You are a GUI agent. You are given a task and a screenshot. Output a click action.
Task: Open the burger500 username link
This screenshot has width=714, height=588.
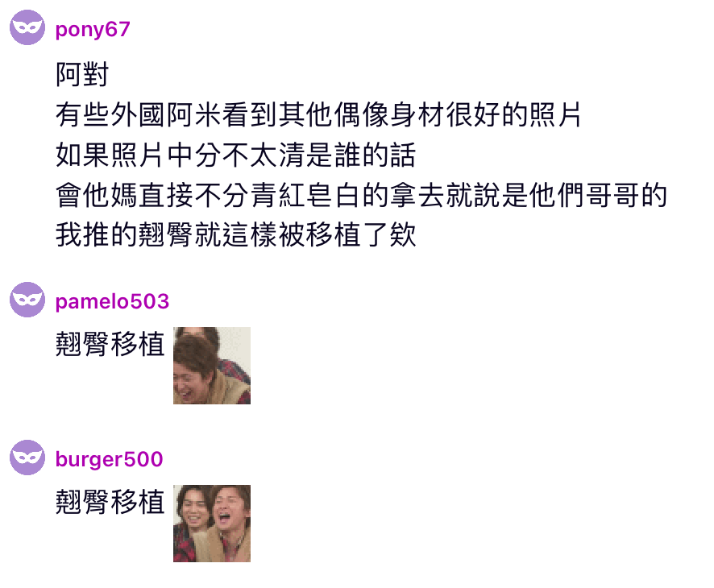coord(109,459)
